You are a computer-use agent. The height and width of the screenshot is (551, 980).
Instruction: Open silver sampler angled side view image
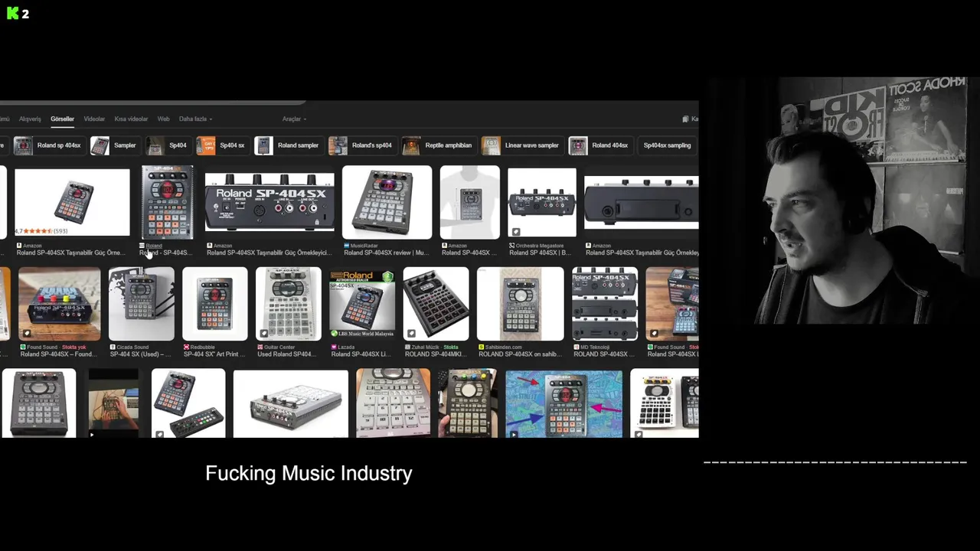(290, 404)
